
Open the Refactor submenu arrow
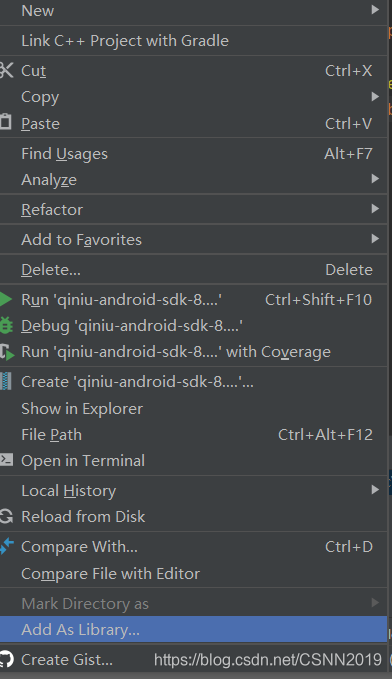click(x=375, y=209)
